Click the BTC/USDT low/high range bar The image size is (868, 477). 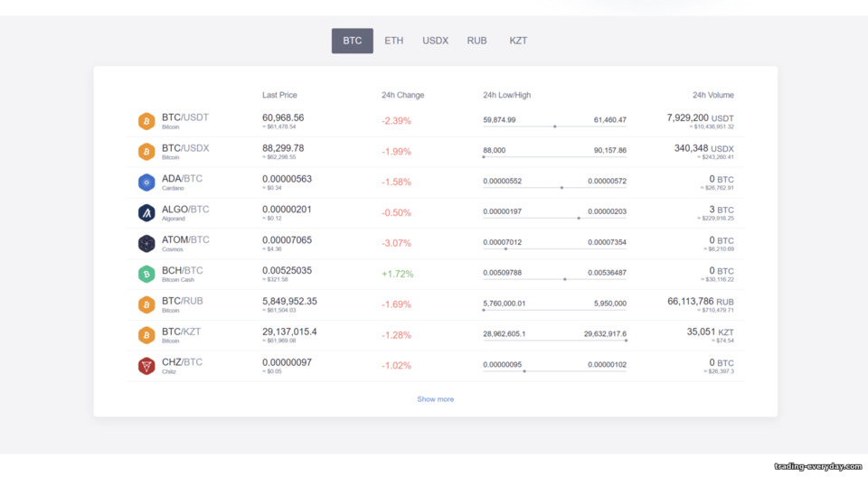[554, 126]
